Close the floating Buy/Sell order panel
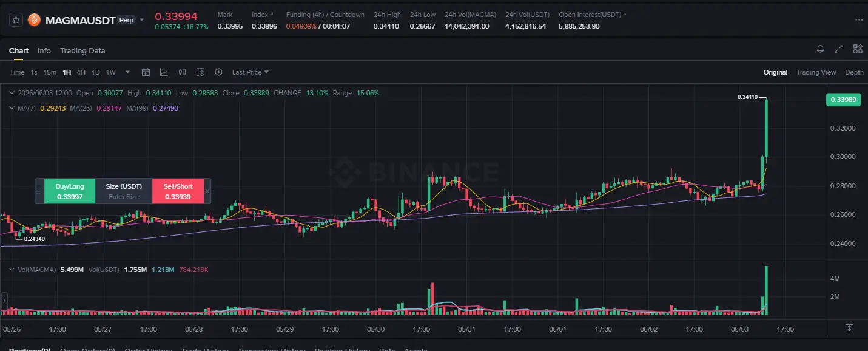Screen dimensions: 868x351 click(x=207, y=191)
